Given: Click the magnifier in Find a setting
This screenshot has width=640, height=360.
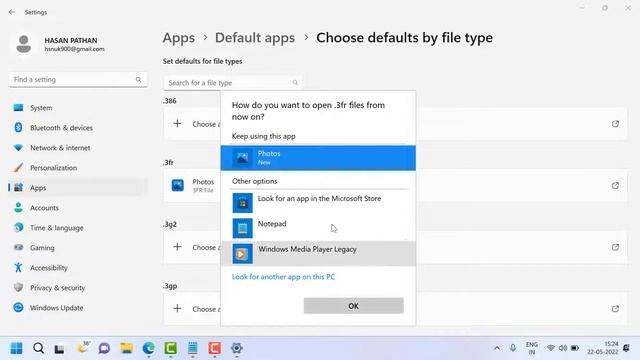Looking at the screenshot, I should 138,80.
